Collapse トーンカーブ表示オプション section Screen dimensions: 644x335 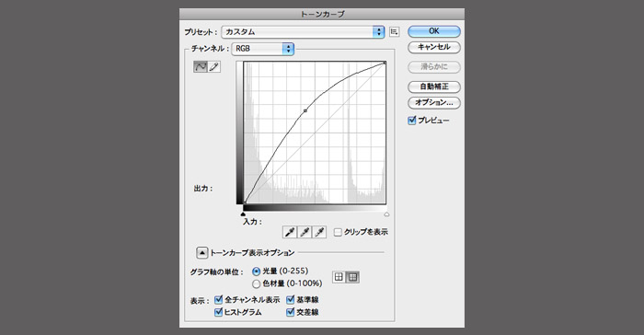(201, 252)
